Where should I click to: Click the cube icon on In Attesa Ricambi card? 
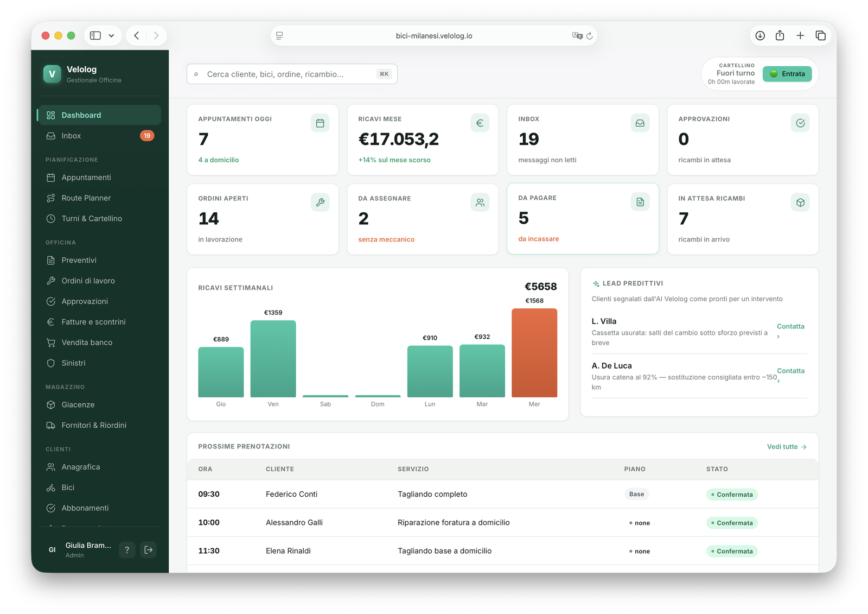800,202
